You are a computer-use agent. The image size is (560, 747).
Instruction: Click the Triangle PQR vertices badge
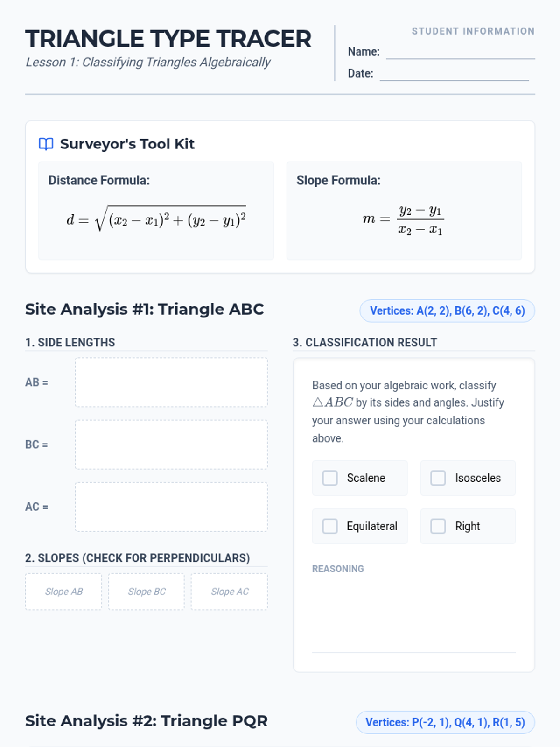click(x=445, y=722)
